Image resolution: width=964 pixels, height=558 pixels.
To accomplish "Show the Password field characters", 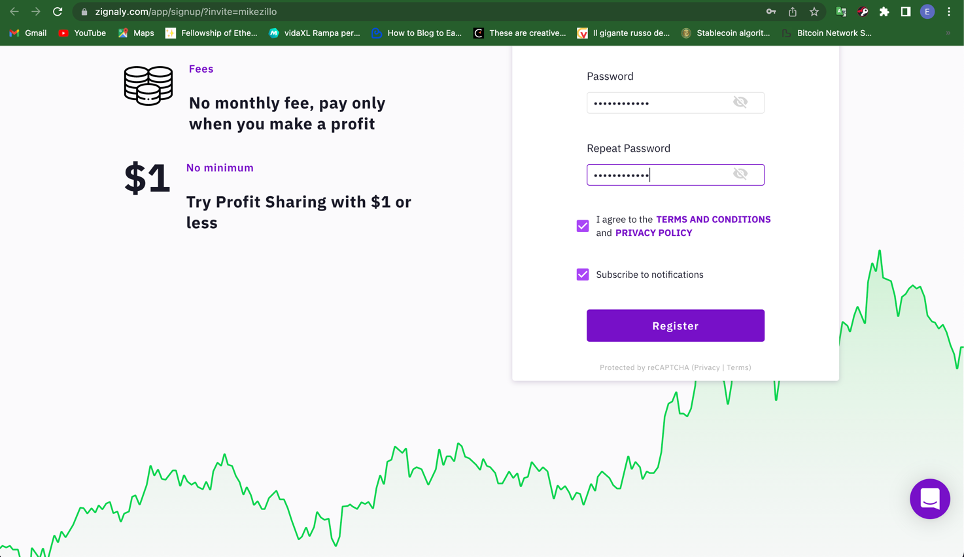I will 740,103.
